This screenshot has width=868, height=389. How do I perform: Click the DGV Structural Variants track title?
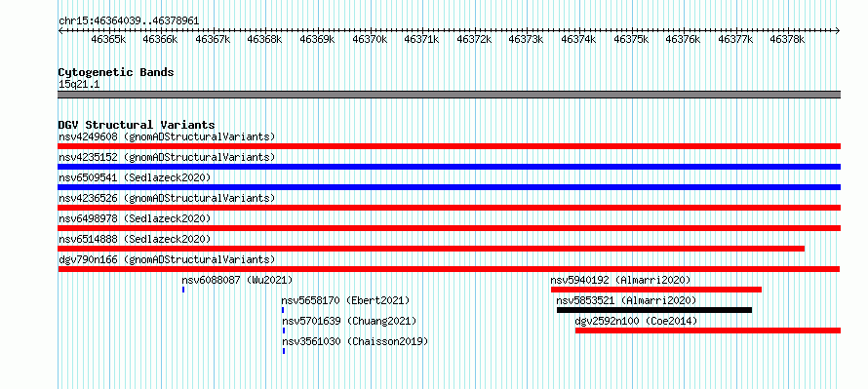(x=137, y=125)
